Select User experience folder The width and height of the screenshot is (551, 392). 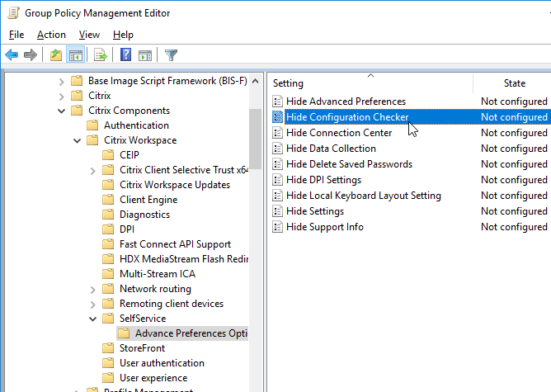tap(153, 378)
